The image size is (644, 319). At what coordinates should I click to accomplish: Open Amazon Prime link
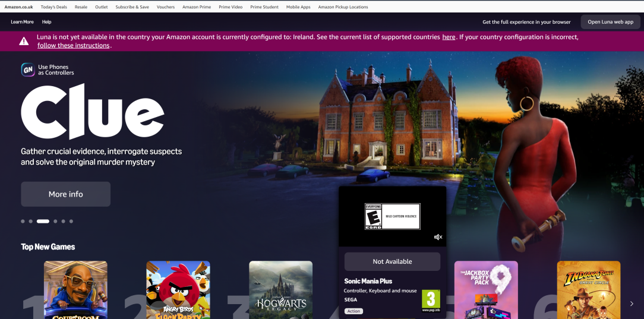[x=197, y=7]
